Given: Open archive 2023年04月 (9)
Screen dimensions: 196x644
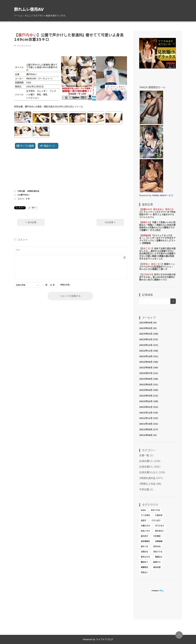Looking at the screenshot, I should point(148,323).
